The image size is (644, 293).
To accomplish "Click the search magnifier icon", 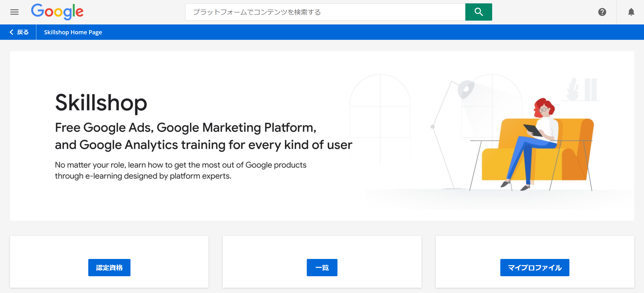I will click(478, 12).
